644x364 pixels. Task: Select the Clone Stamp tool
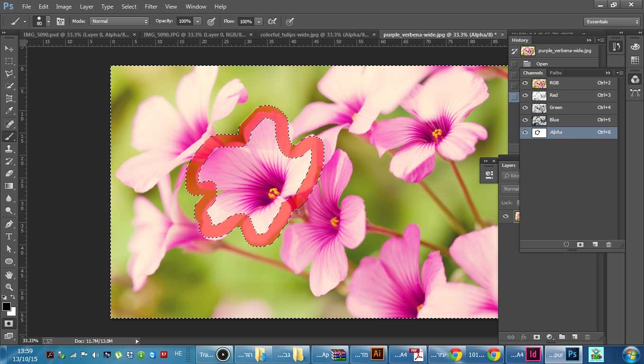tap(9, 149)
